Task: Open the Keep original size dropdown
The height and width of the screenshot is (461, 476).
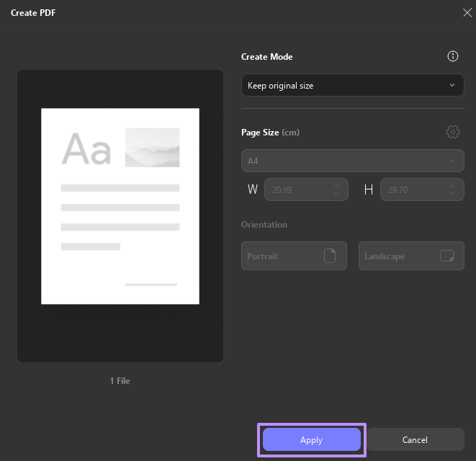Action: 352,85
